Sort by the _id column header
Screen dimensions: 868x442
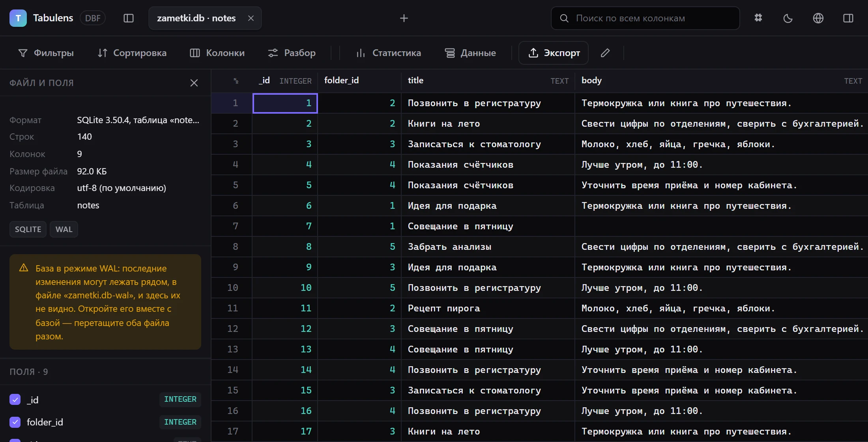tap(285, 81)
